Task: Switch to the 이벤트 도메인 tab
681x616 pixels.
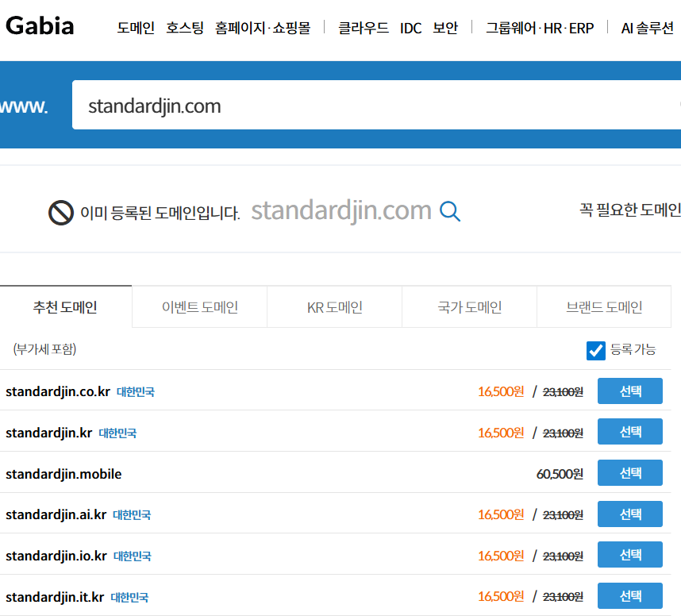Action: (x=199, y=307)
